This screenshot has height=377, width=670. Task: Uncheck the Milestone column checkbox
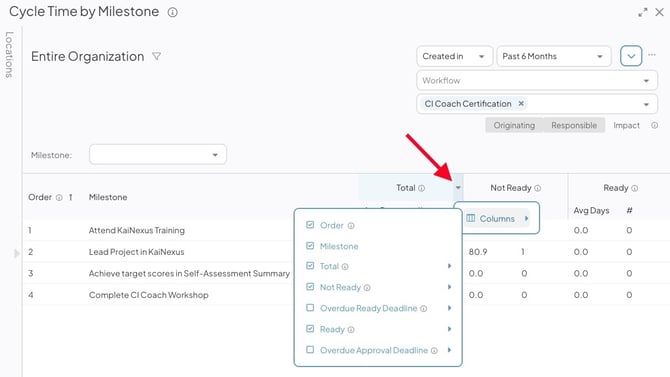coord(310,246)
